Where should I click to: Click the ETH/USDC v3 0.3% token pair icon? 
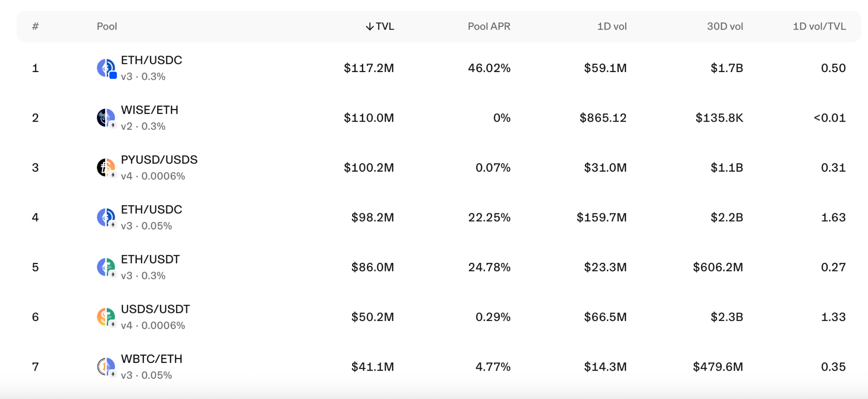107,68
